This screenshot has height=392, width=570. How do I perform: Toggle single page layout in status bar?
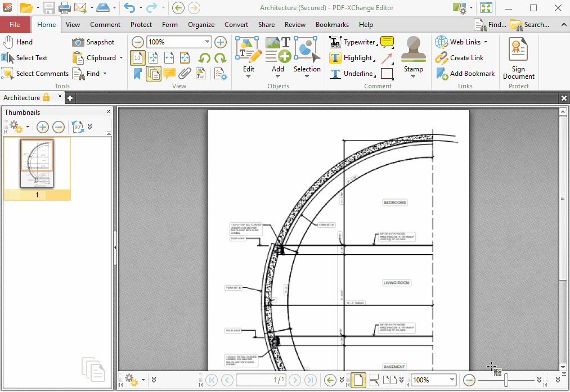click(358, 380)
